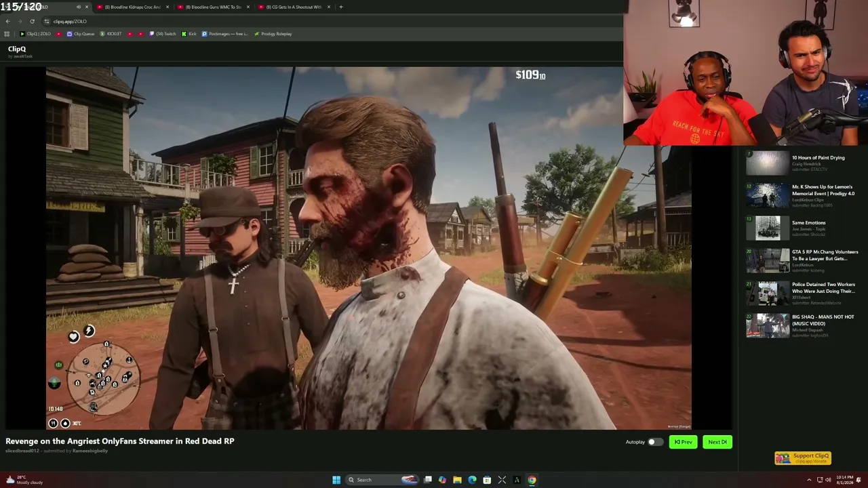Click the in-game '$109' money display
The image size is (868, 488).
[530, 75]
